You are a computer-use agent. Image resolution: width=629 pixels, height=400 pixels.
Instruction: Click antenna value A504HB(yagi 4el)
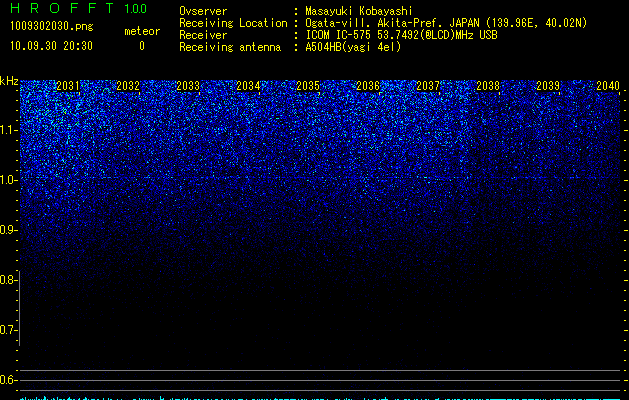(353, 47)
